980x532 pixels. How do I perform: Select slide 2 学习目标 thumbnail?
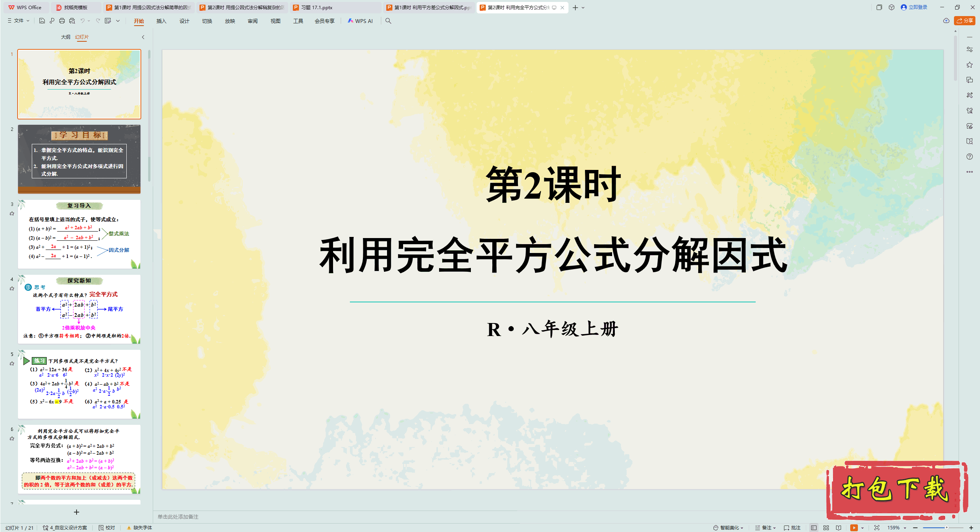(x=79, y=159)
